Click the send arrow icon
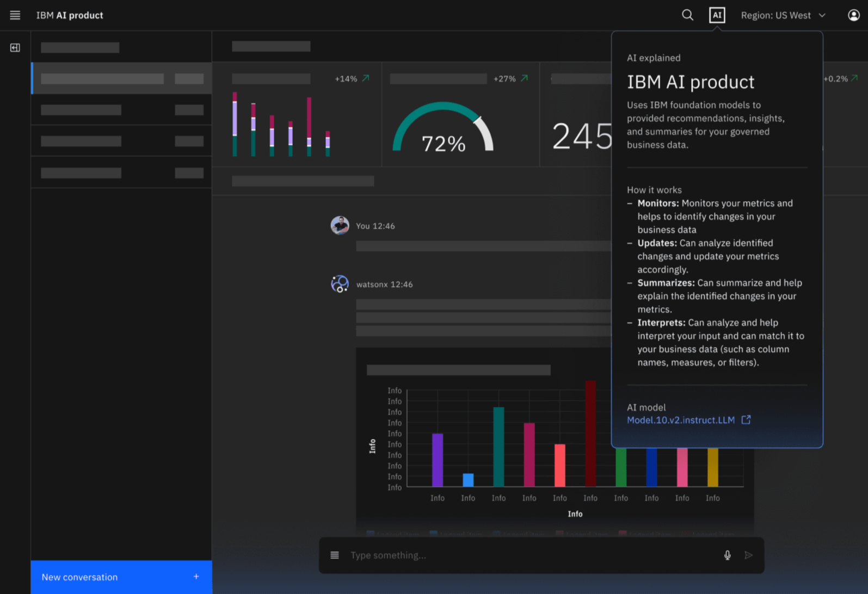The width and height of the screenshot is (868, 594). click(749, 555)
